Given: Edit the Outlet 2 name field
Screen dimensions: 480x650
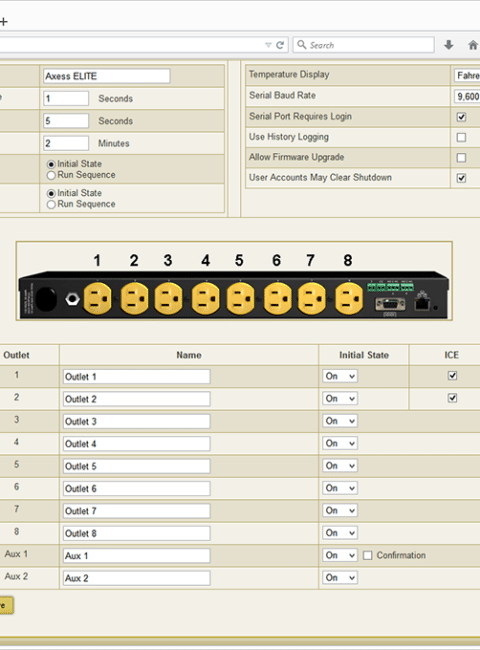Looking at the screenshot, I should click(x=136, y=399).
